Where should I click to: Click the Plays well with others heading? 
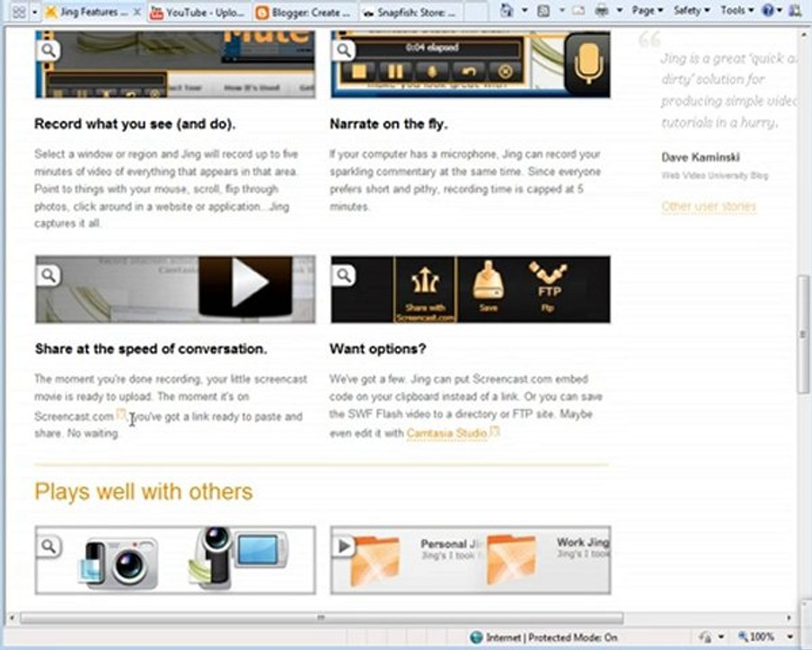click(x=143, y=491)
